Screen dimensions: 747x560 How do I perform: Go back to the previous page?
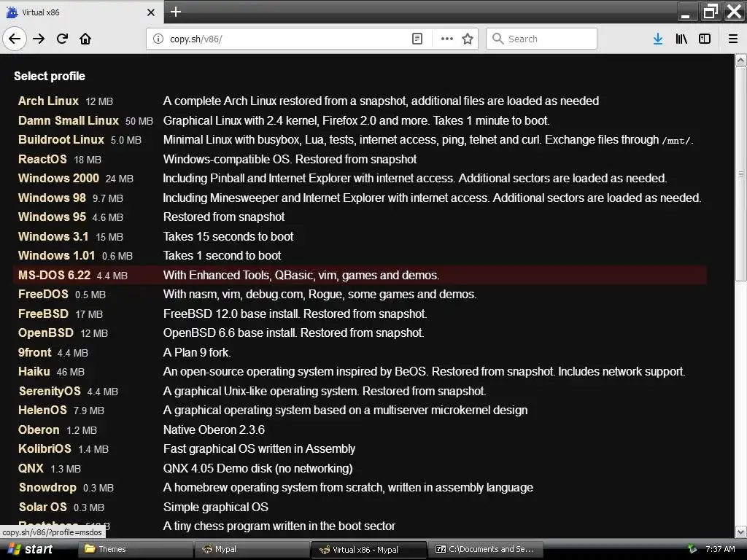coord(15,39)
